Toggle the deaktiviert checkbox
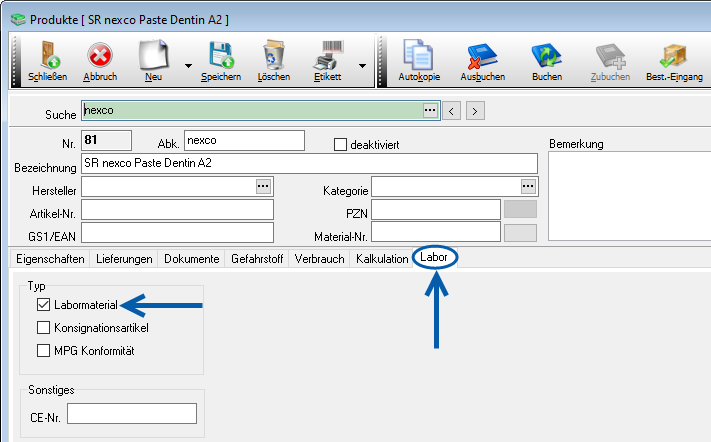This screenshot has width=711, height=442. pyautogui.click(x=340, y=145)
